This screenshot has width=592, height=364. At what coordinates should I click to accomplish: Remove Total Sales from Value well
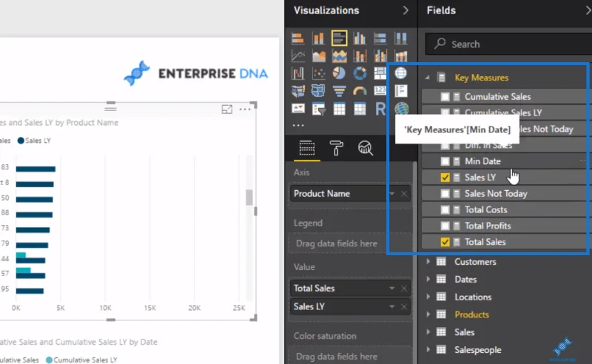tap(404, 289)
